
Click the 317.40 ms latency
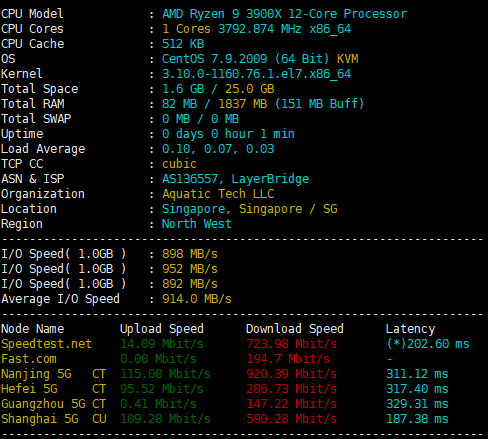(417, 389)
